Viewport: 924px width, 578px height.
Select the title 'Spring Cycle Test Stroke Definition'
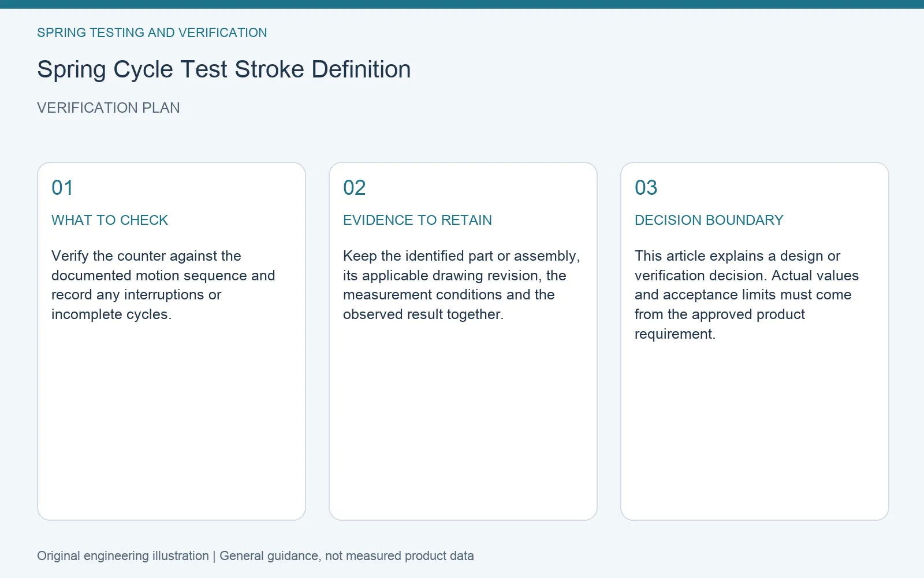224,69
